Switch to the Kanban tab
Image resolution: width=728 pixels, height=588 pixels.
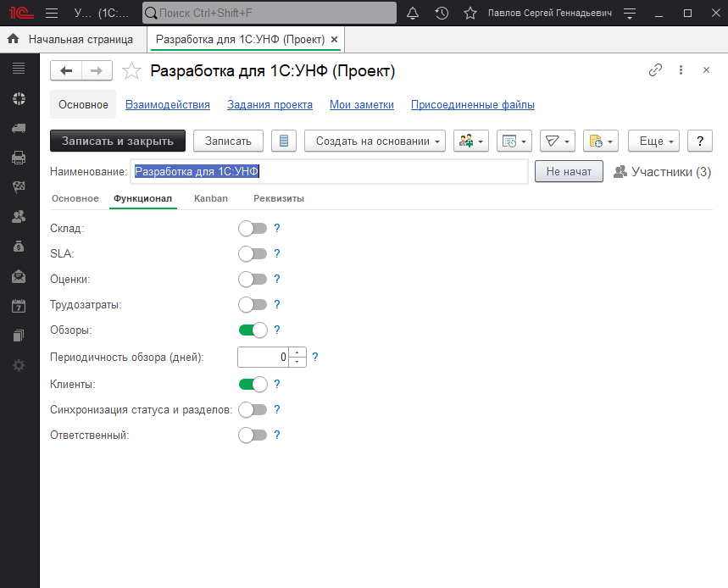tap(211, 198)
